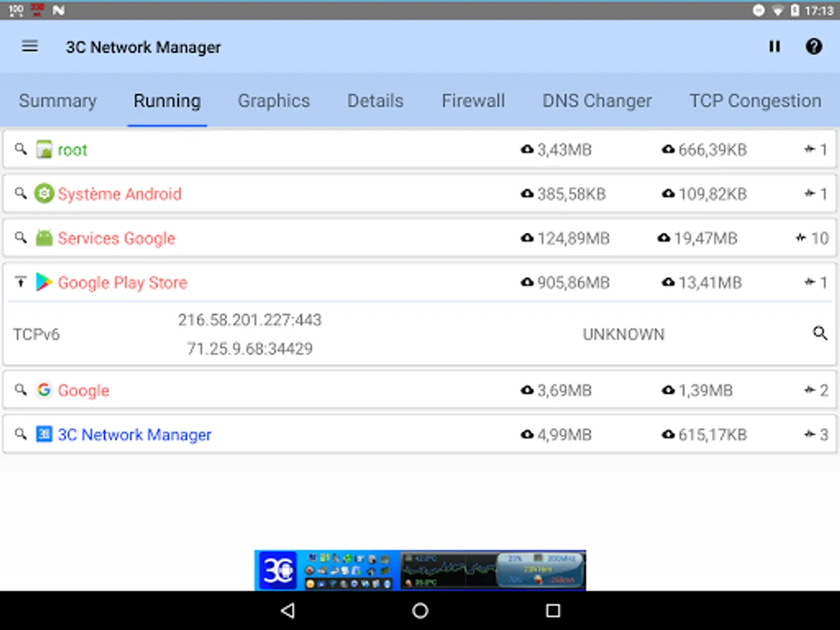Select the Running tab

pos(167,101)
